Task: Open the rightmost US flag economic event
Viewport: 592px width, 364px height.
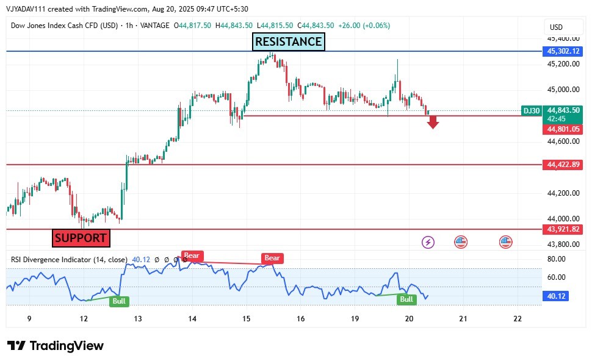Action: [505, 242]
